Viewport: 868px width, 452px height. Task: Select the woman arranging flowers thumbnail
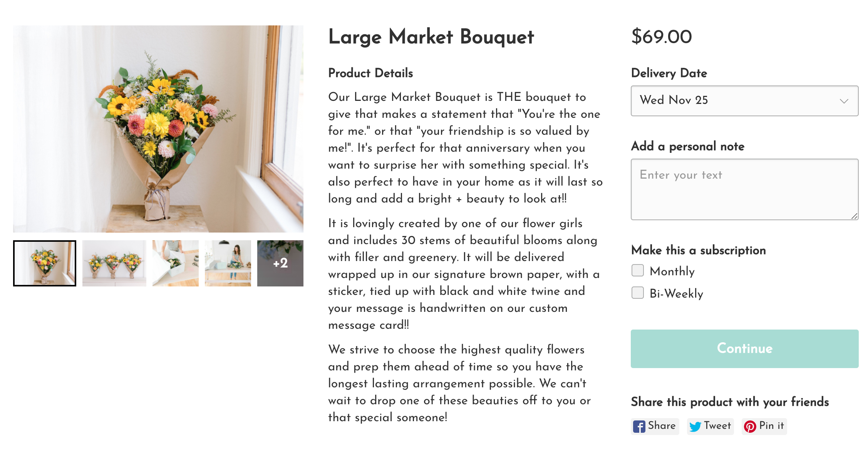click(228, 263)
